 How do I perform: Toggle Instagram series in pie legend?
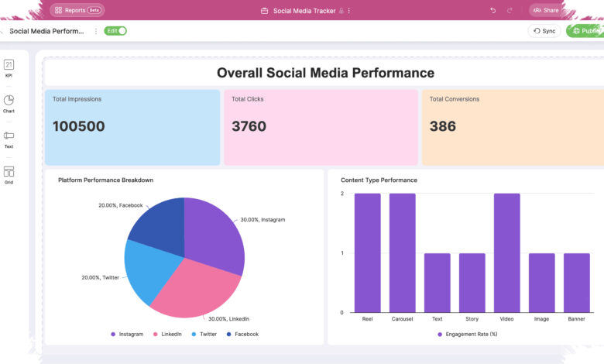[127, 334]
